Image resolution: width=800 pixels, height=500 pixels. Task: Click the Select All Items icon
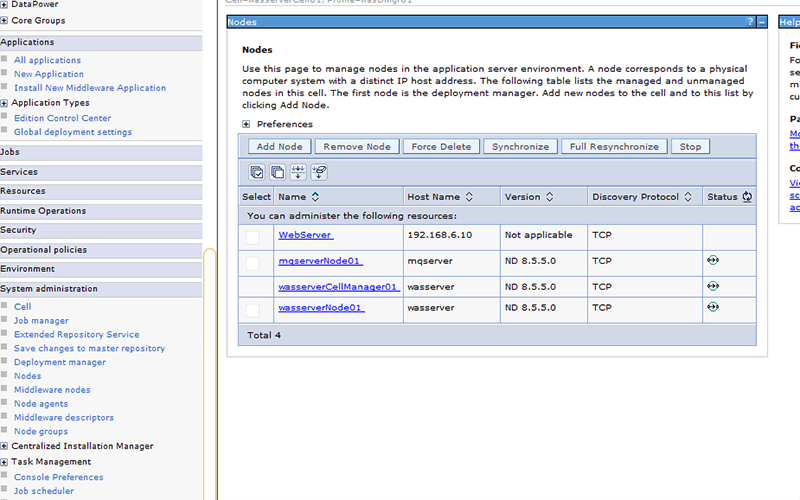257,172
